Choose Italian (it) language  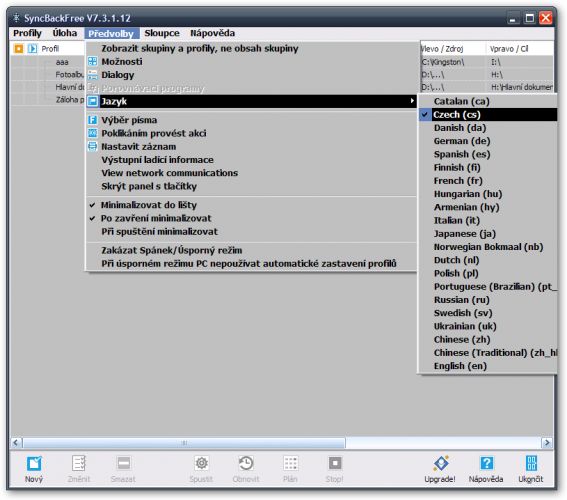[487, 220]
